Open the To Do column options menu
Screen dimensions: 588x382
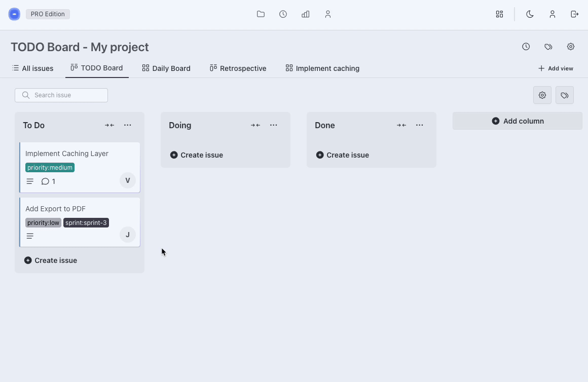tap(127, 125)
